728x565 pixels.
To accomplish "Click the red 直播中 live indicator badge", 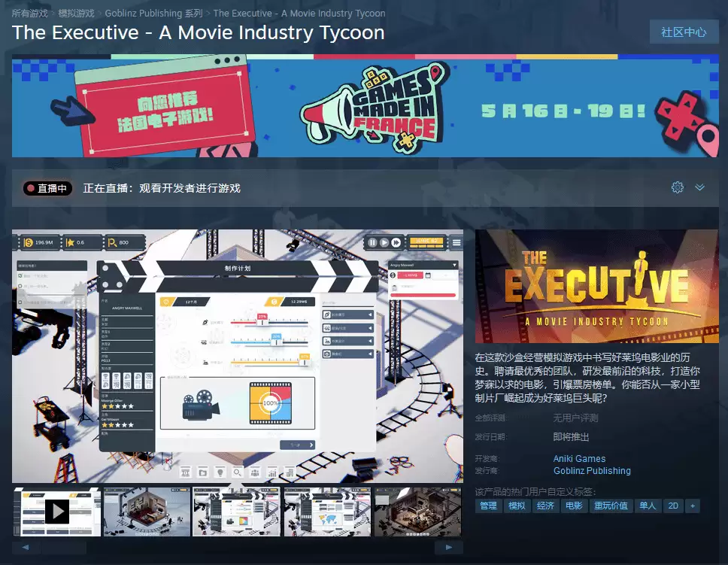I will pyautogui.click(x=48, y=188).
